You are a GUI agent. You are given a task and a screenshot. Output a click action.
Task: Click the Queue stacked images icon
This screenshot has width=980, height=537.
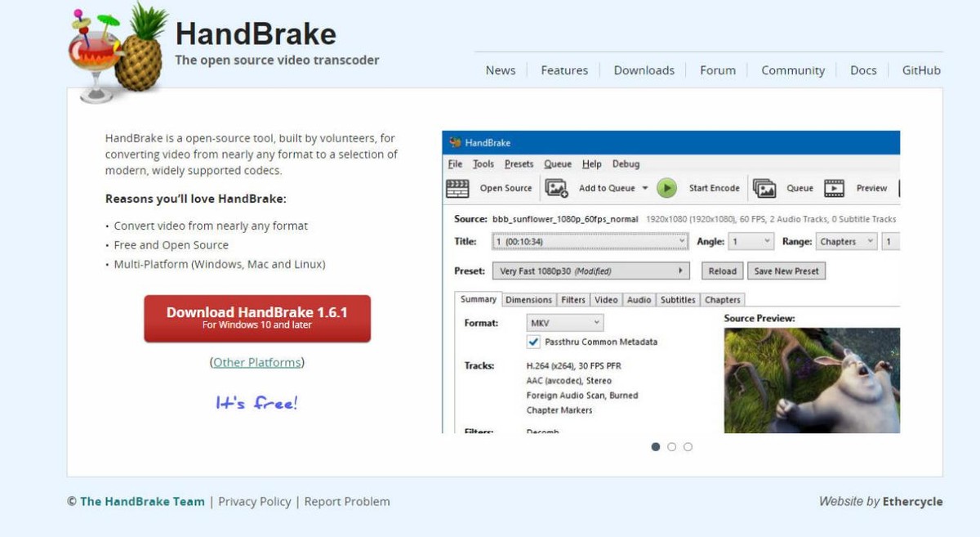[x=764, y=188]
